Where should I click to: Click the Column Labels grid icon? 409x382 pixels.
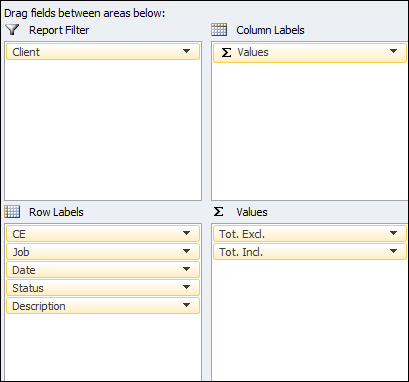click(x=219, y=30)
